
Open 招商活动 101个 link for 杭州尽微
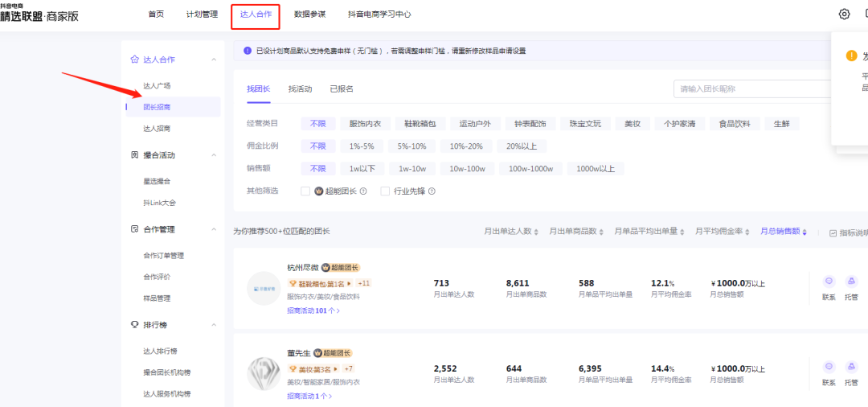point(309,310)
